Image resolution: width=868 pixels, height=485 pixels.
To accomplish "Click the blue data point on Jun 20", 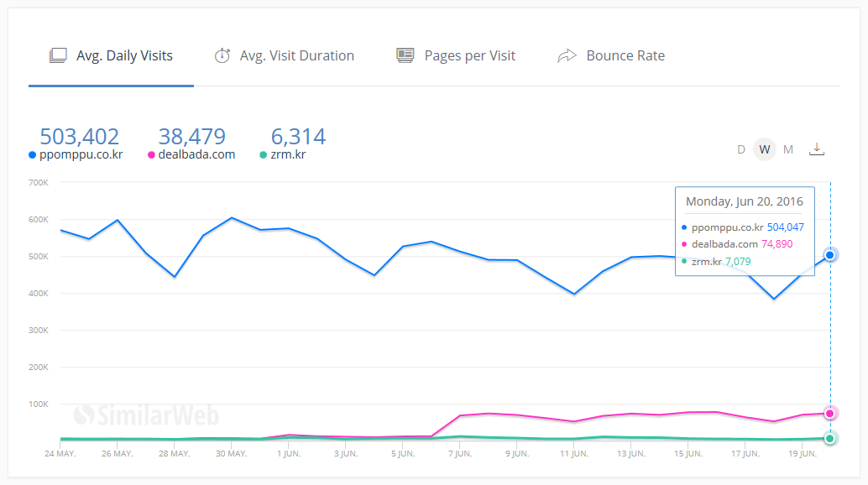I will [830, 255].
